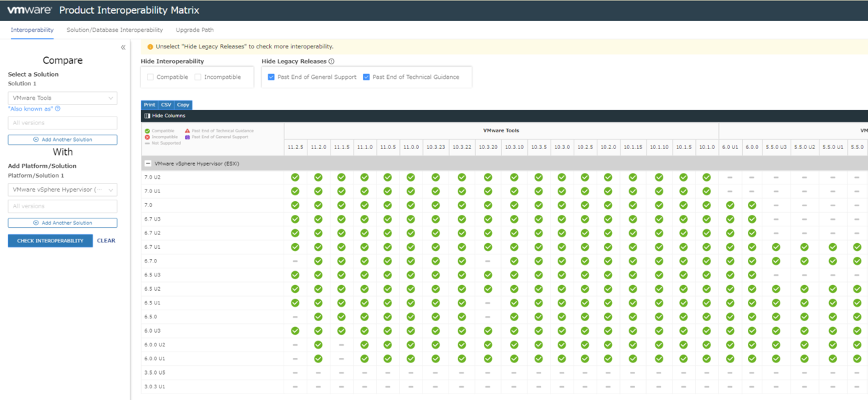Click the compatible icon for ESXi 6.5.0 and Tools 11.0.5
The width and height of the screenshot is (868, 400).
click(x=388, y=317)
